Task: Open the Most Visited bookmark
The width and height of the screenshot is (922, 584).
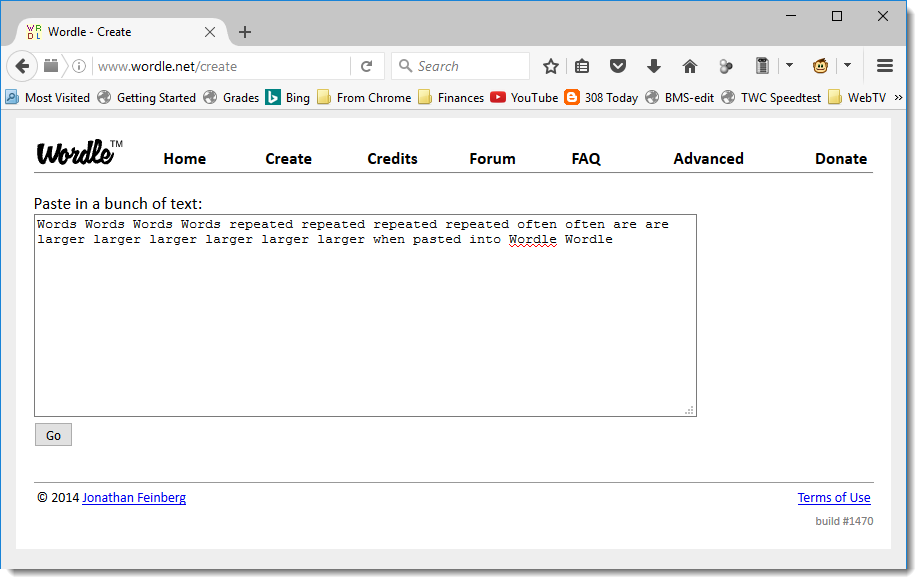Action: 48,98
